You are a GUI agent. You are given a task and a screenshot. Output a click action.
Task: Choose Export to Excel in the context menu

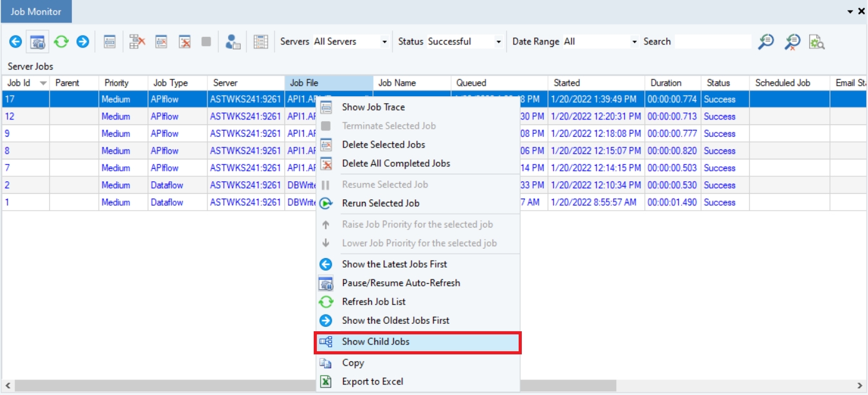(x=372, y=381)
